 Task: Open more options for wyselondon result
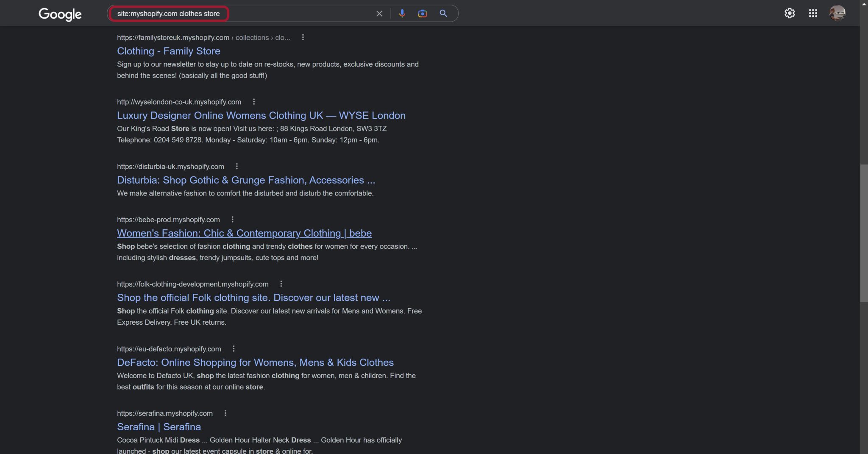pyautogui.click(x=253, y=102)
